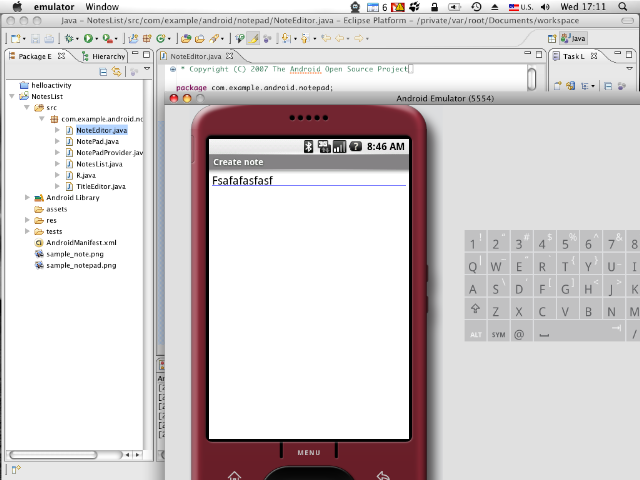Close the NoteEditor.java editor tab
Viewport: 640px width, 480px height.
[230, 56]
